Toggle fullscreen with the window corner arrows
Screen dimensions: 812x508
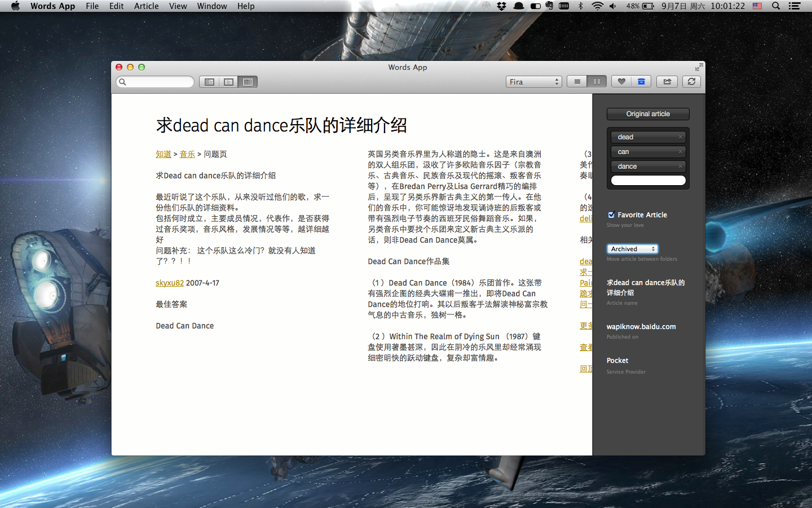coord(699,67)
